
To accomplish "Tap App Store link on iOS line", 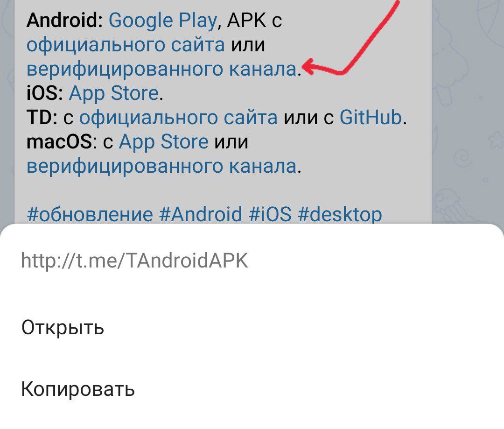I will point(114,93).
